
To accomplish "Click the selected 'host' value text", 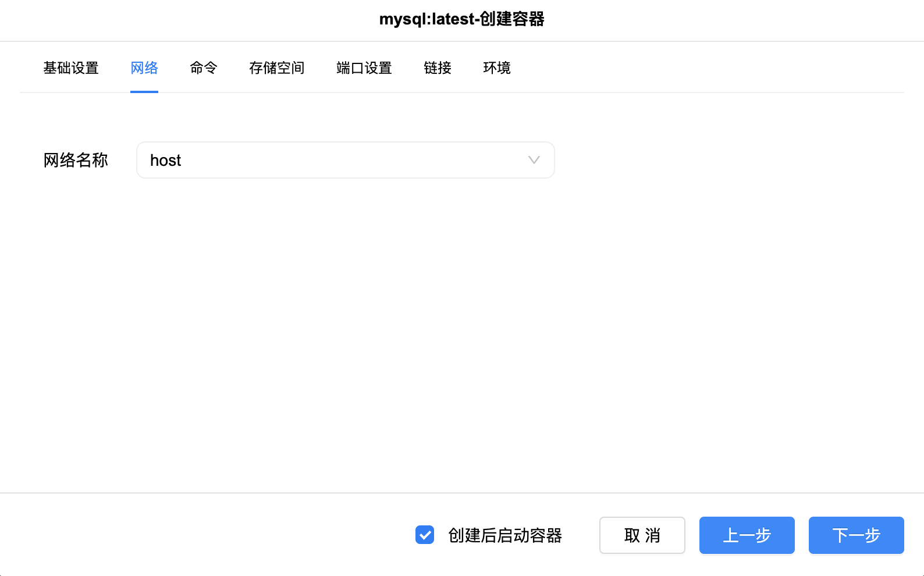I will (x=166, y=161).
